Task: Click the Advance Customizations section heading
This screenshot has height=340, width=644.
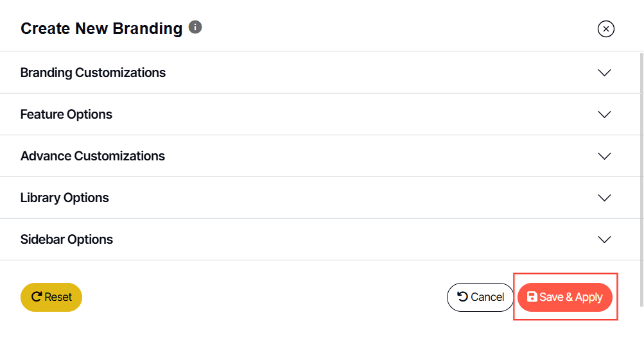Action: point(92,156)
